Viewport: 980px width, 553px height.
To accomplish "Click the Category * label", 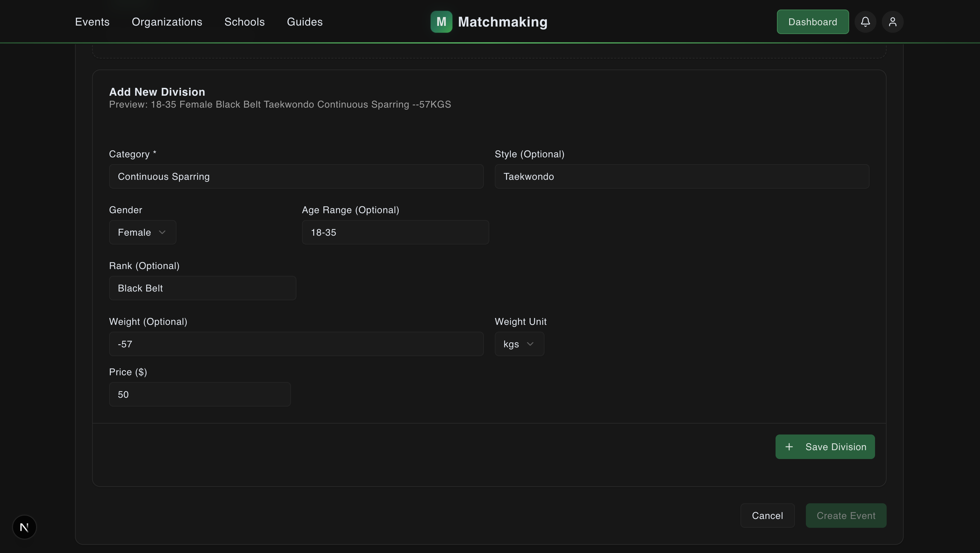I will pyautogui.click(x=133, y=154).
